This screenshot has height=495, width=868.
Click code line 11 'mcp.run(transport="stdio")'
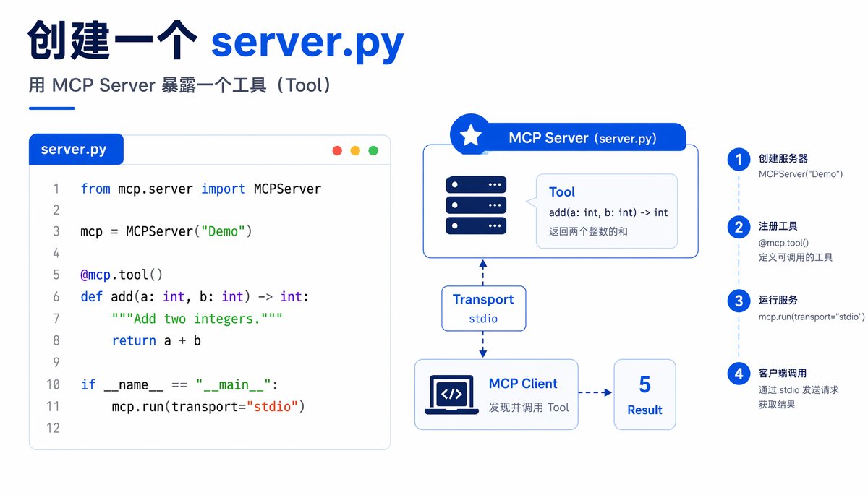pos(208,406)
